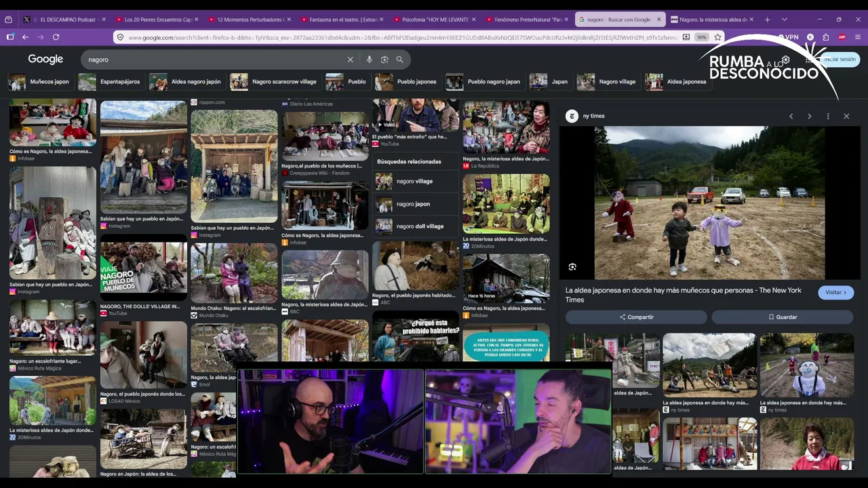
Task: Show previous image in preview panel
Action: coord(791,117)
